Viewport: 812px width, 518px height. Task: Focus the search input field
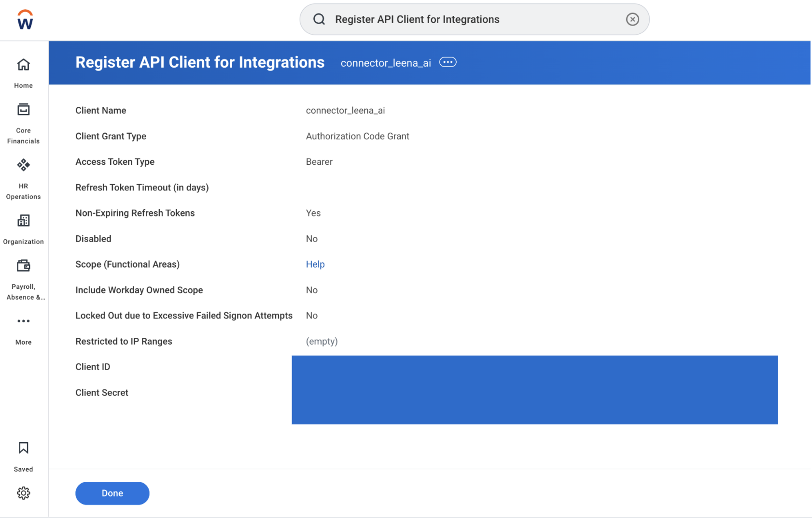pyautogui.click(x=475, y=19)
